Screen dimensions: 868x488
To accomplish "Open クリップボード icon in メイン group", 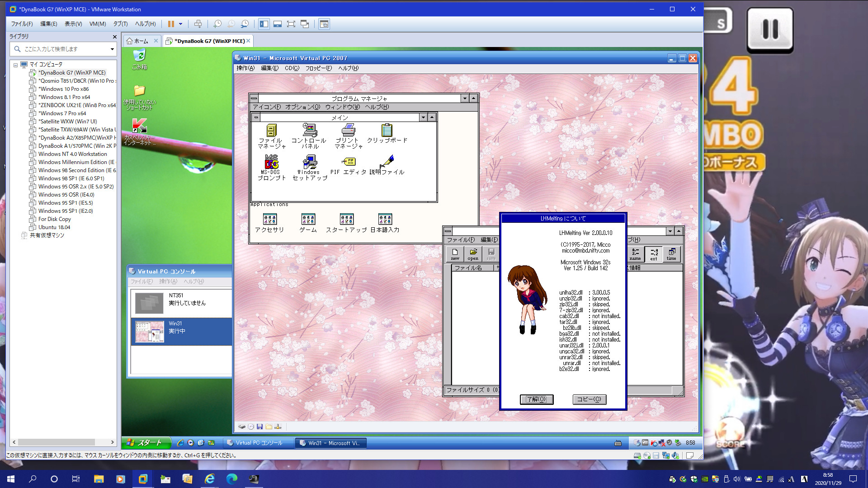I will (387, 133).
